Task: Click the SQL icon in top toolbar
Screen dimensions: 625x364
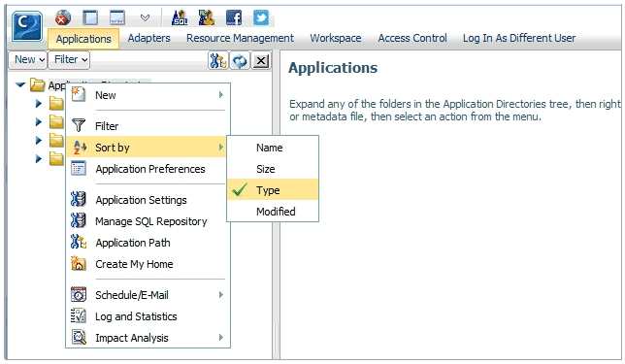Action: click(x=180, y=17)
